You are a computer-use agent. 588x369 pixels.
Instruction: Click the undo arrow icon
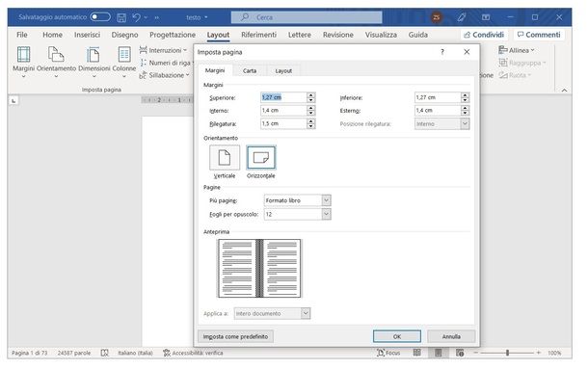click(137, 17)
